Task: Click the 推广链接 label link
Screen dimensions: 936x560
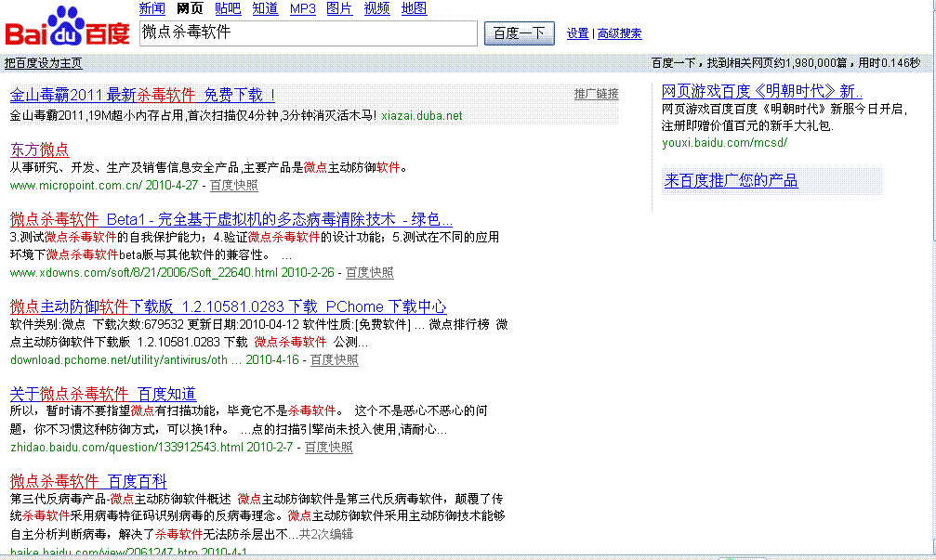Action: [x=597, y=94]
